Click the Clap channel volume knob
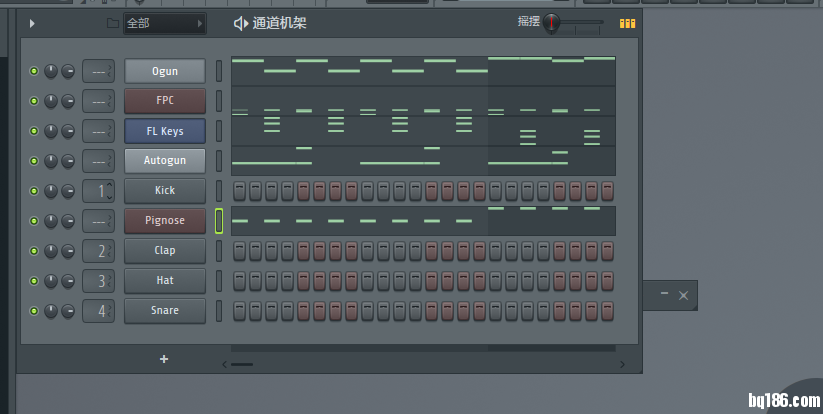The height and width of the screenshot is (414, 823). coord(68,251)
